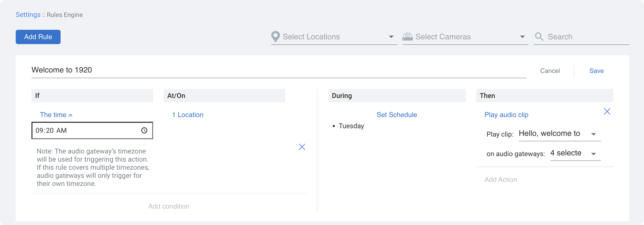Open the 1 Location link
This screenshot has width=644, height=225.
pyautogui.click(x=187, y=115)
